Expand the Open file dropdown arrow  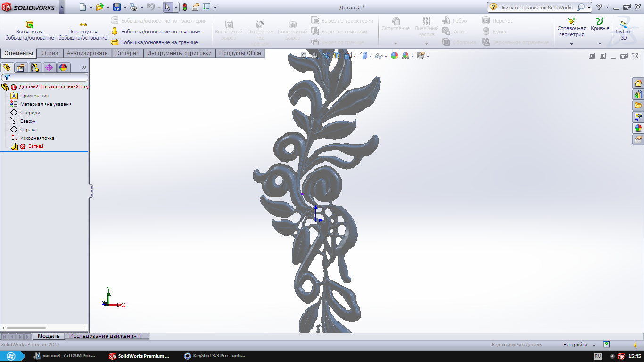(x=107, y=8)
